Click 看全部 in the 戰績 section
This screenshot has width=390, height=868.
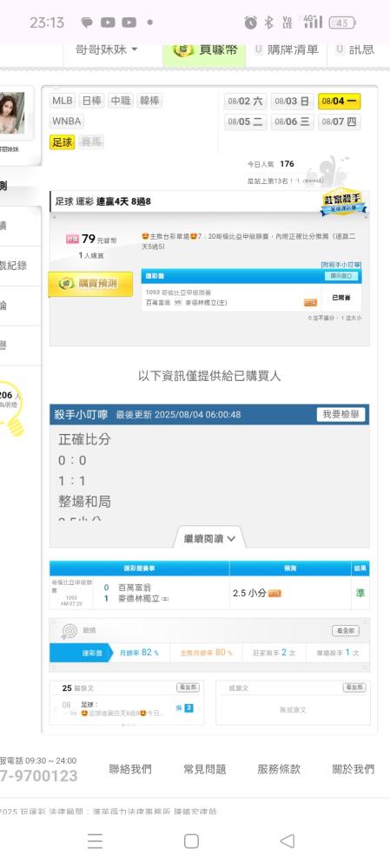click(x=346, y=630)
